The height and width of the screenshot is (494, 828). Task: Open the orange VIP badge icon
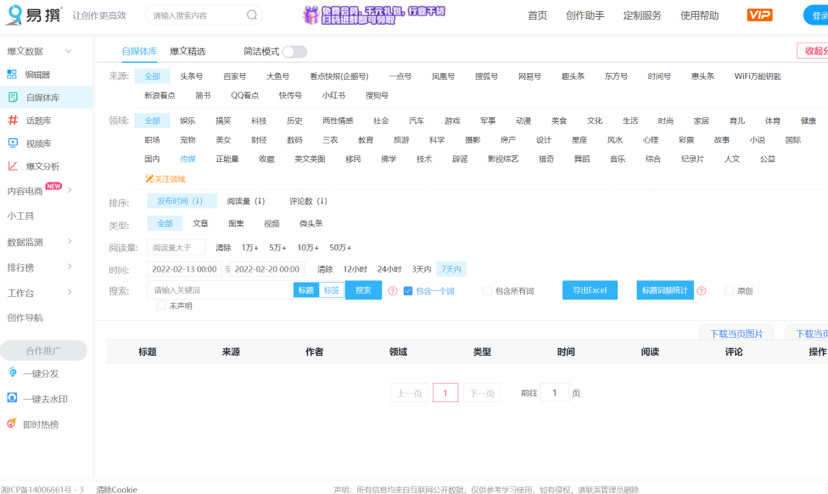[x=759, y=15]
